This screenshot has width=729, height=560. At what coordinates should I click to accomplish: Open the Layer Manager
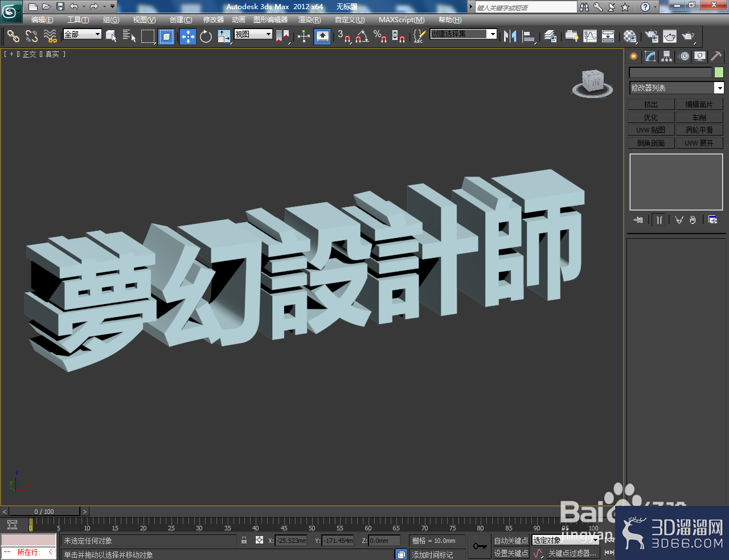pos(550,36)
